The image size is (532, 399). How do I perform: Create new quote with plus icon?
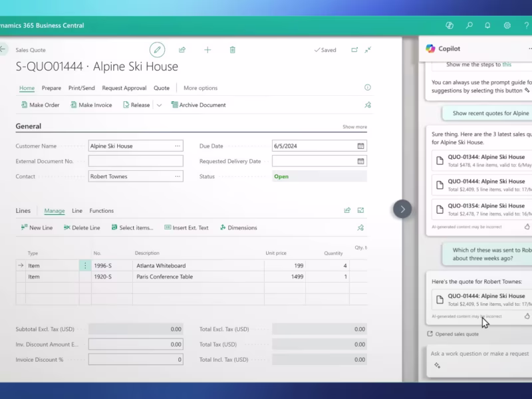(x=207, y=50)
